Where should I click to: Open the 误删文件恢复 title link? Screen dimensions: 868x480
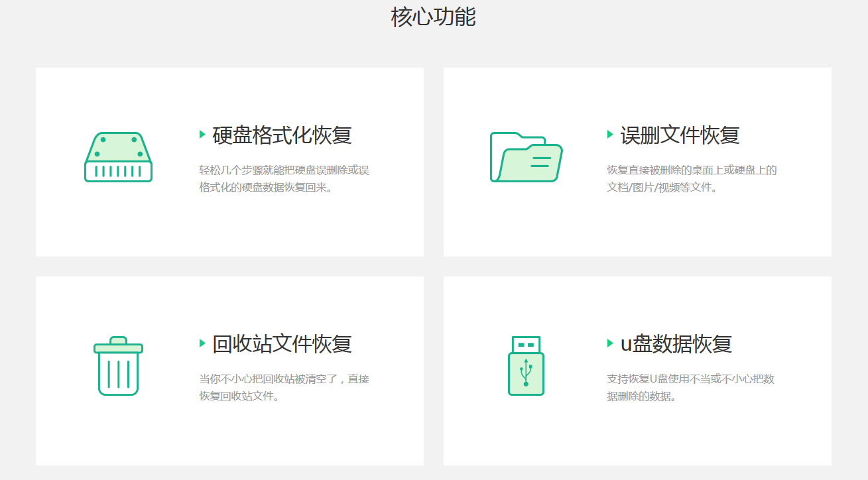(x=680, y=135)
